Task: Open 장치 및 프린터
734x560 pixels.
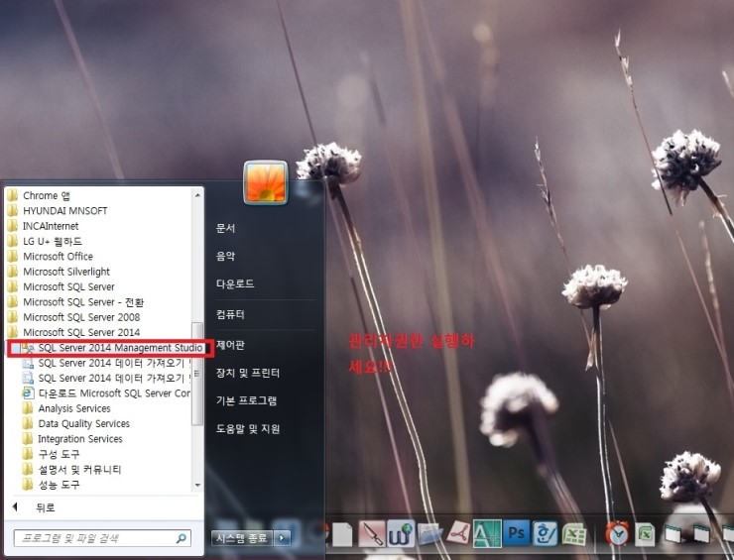Action: point(248,373)
